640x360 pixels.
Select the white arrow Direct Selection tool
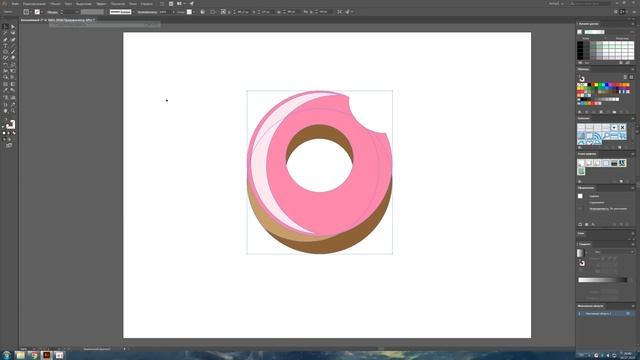click(x=13, y=27)
